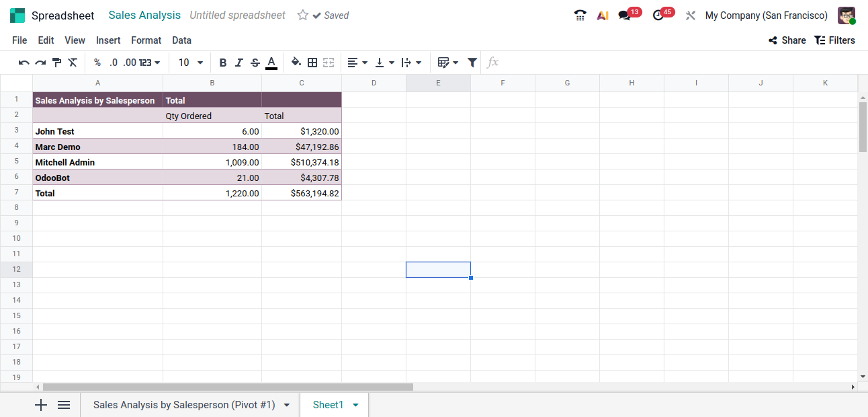Open the font size dropdown
The width and height of the screenshot is (868, 417).
(x=191, y=63)
